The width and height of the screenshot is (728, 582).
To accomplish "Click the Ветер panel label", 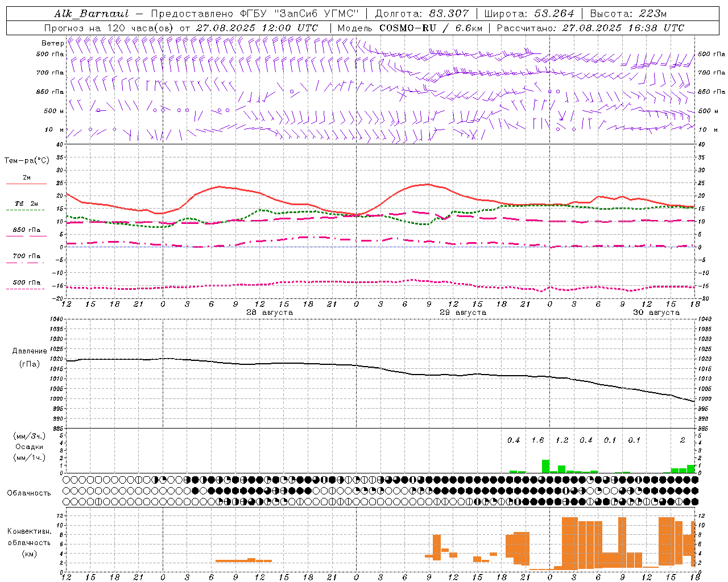I will (x=52, y=43).
